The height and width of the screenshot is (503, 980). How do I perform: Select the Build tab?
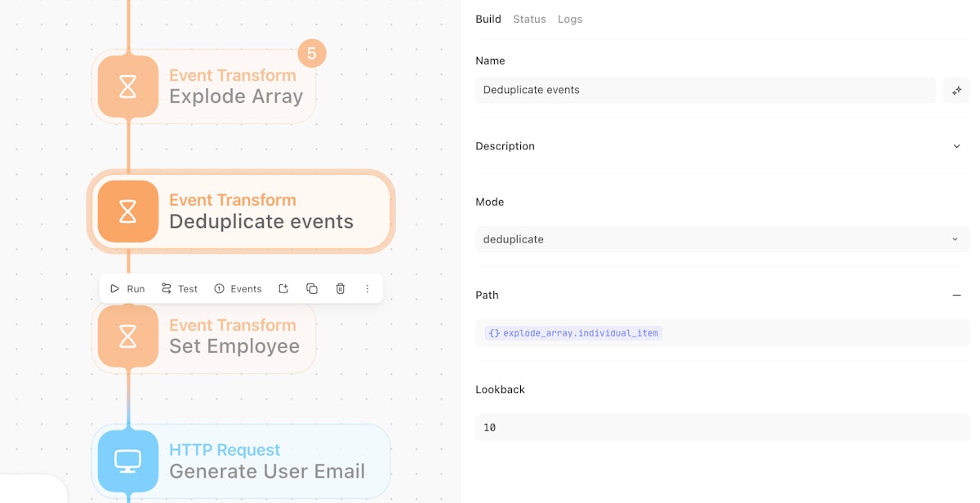[x=488, y=19]
